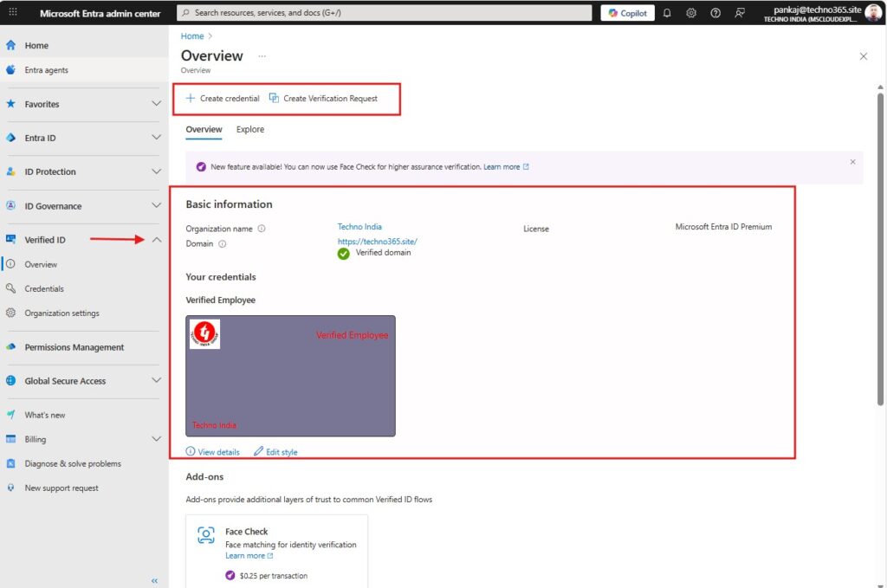Expand the Entra ID menu
The image size is (887, 588).
click(x=156, y=138)
